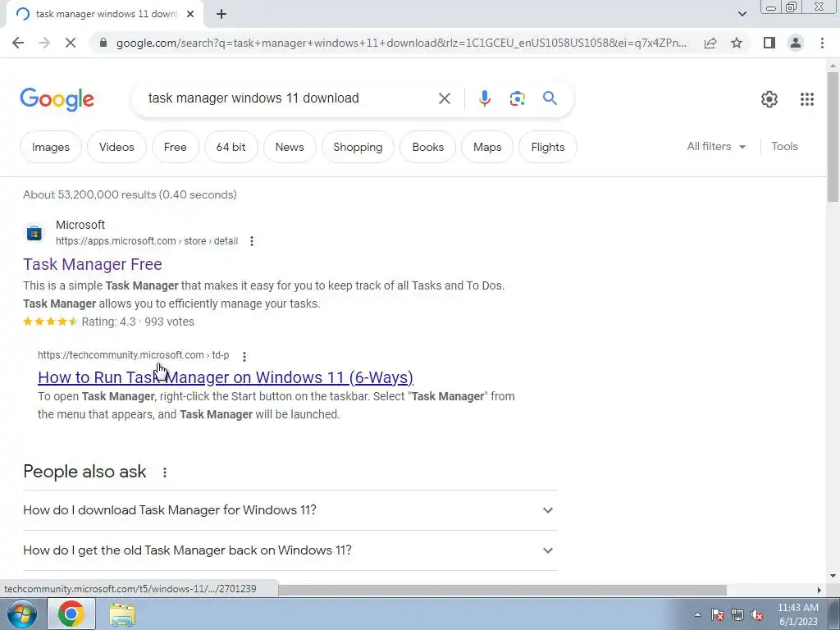Screen dimensions: 840x630
Task: Toggle Chrome side panel
Action: tap(769, 43)
